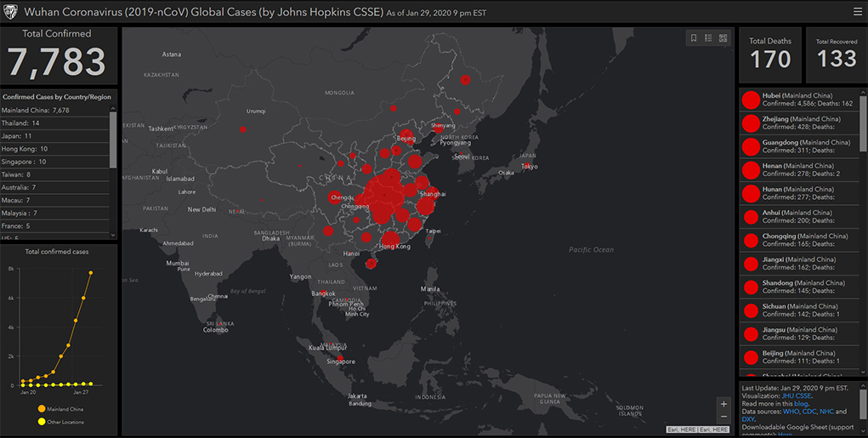Click the red marker on Hainan island
The height and width of the screenshot is (438, 868).
pyautogui.click(x=371, y=264)
